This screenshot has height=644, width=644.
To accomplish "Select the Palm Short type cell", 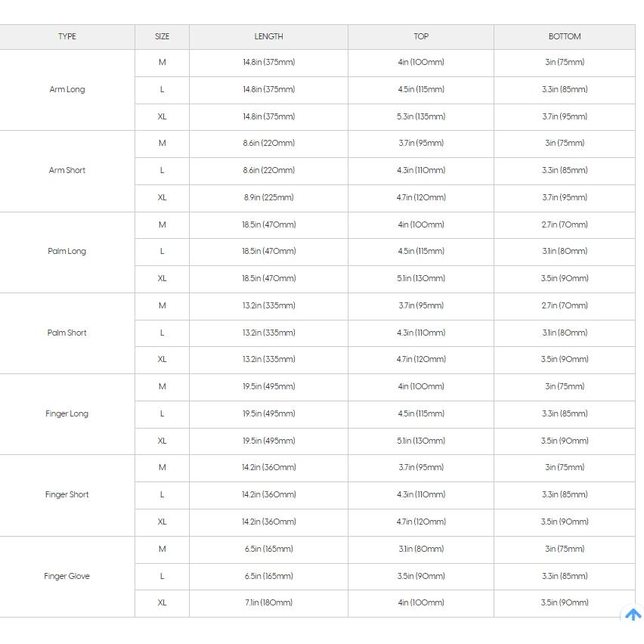I will [x=67, y=333].
